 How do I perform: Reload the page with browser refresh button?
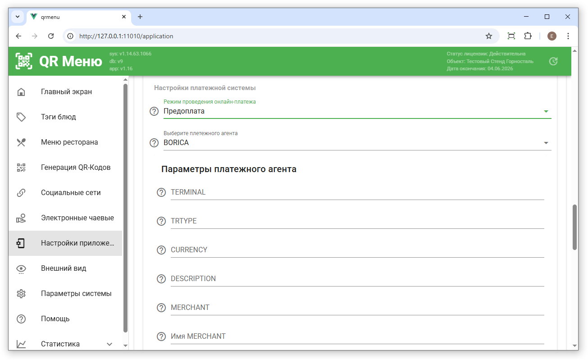click(51, 36)
